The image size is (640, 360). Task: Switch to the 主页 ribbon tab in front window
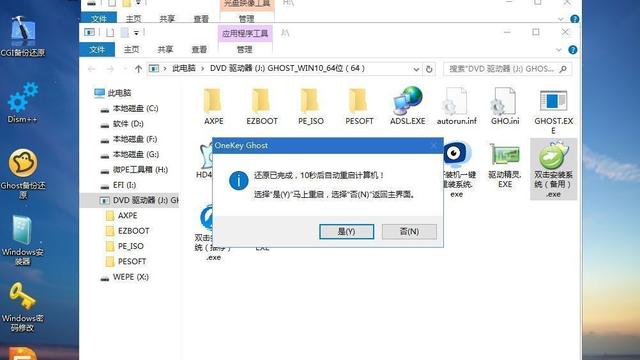point(131,49)
